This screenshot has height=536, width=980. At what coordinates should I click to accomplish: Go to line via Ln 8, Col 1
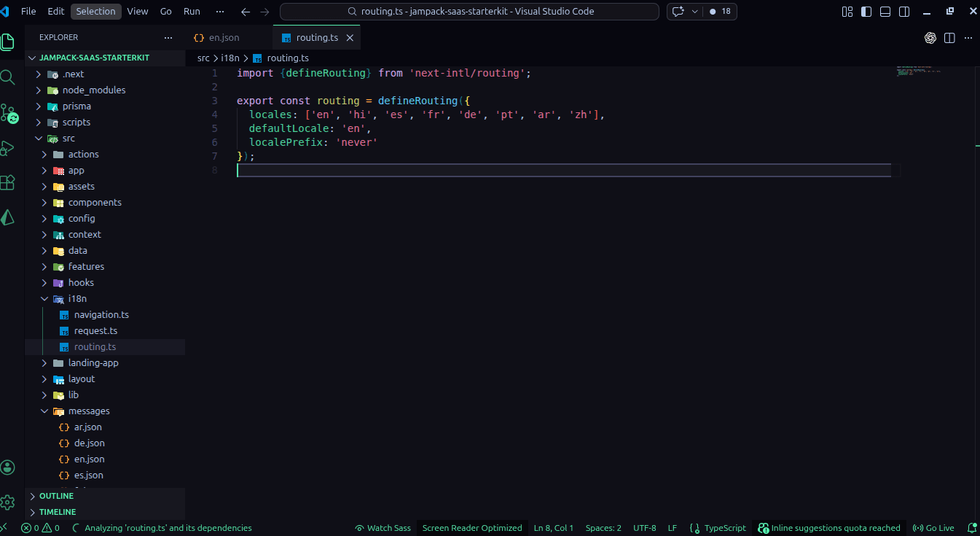pyautogui.click(x=554, y=528)
